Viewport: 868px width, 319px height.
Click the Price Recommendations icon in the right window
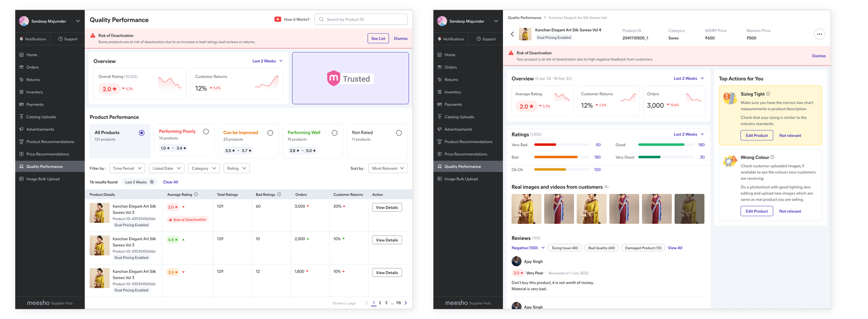click(440, 154)
